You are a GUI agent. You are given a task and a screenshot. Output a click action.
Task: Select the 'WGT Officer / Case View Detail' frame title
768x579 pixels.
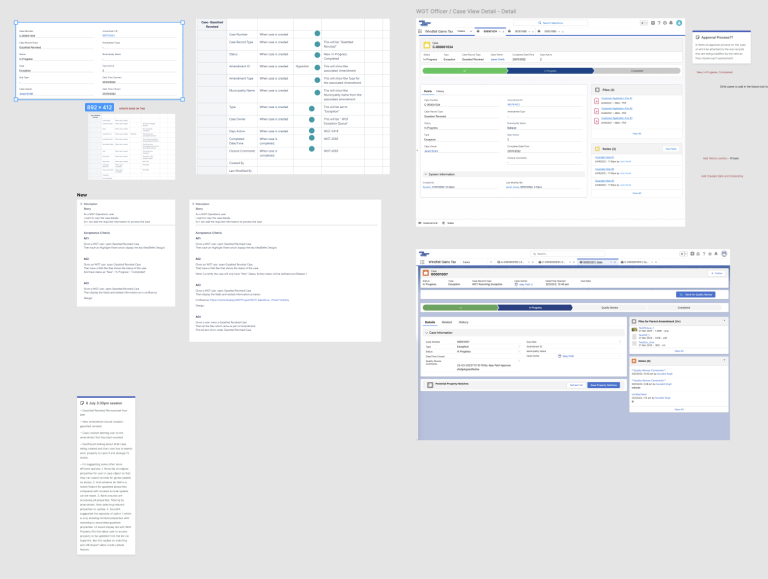[465, 11]
